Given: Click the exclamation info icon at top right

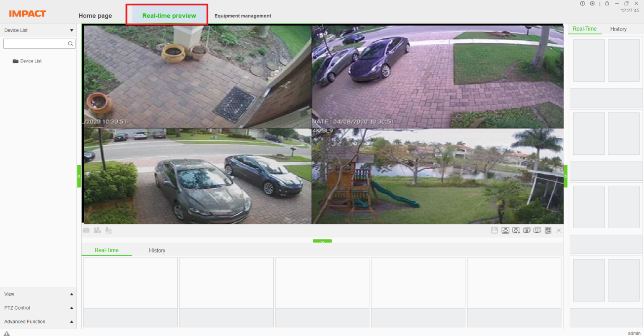Looking at the screenshot, I should 582,3.
